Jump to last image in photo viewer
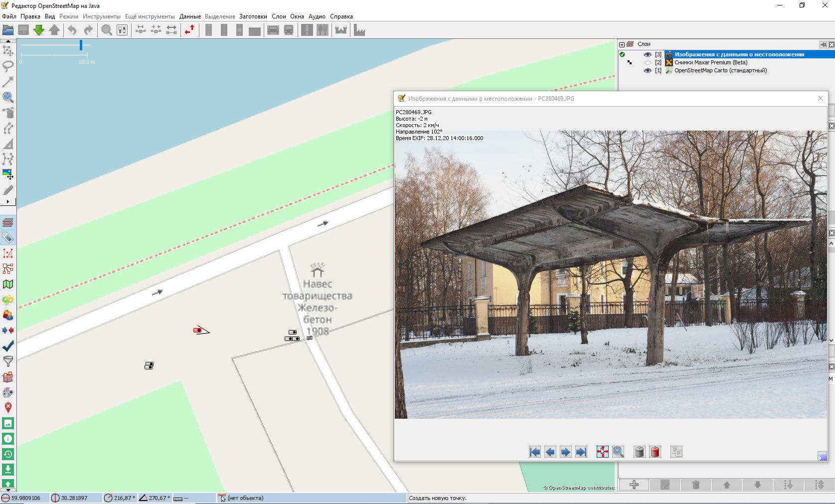This screenshot has height=504, width=835. point(581,452)
